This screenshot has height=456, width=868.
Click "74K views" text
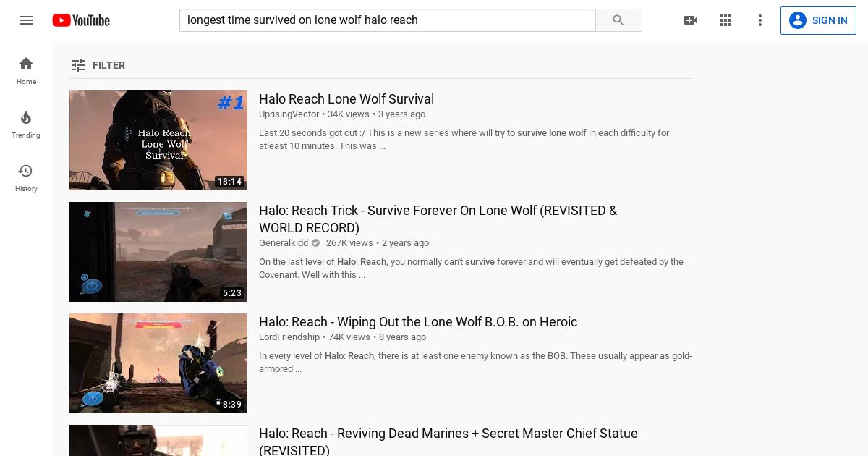point(349,337)
